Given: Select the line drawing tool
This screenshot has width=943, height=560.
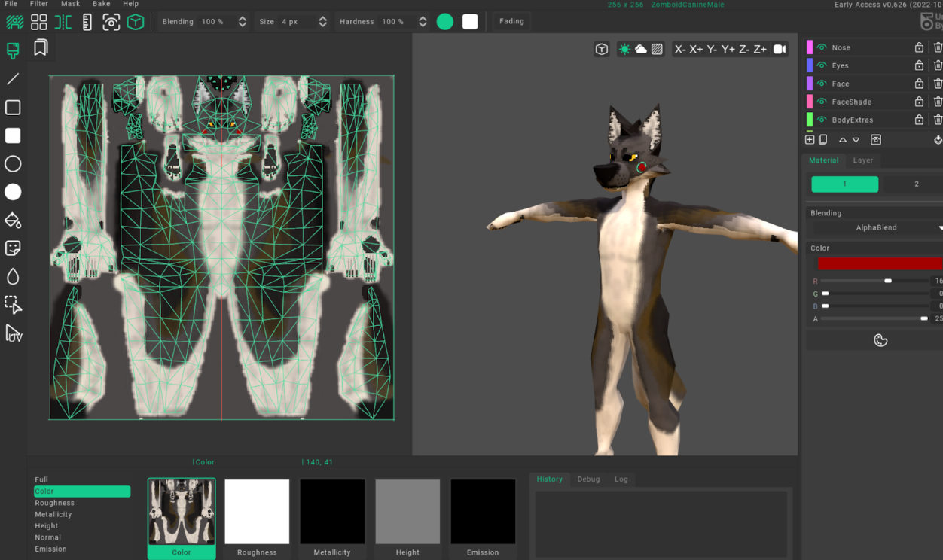Looking at the screenshot, I should click(13, 79).
